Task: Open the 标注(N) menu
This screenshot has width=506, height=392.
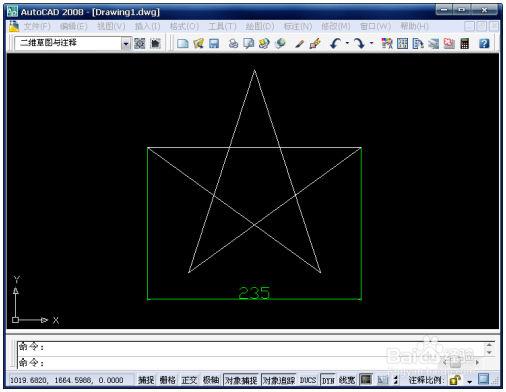Action: tap(298, 26)
